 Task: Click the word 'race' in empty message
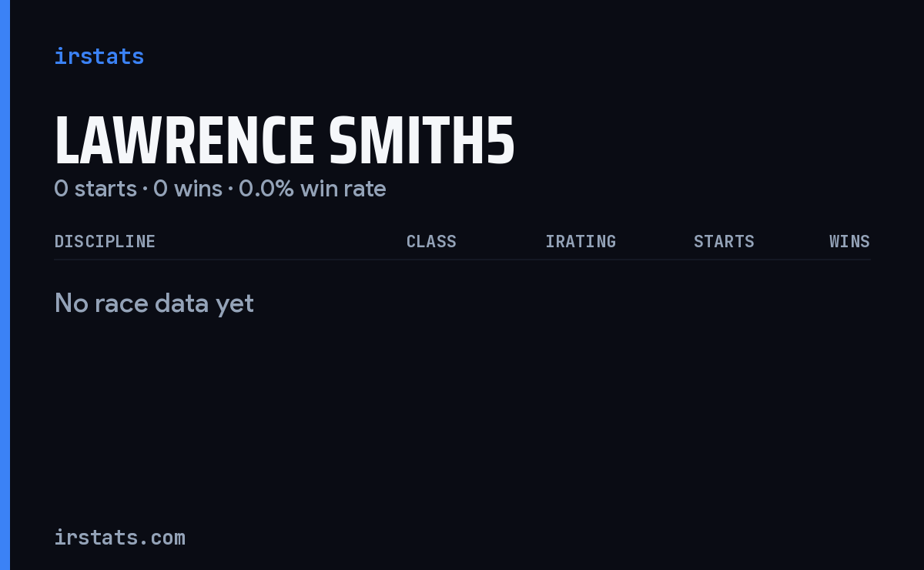click(124, 303)
